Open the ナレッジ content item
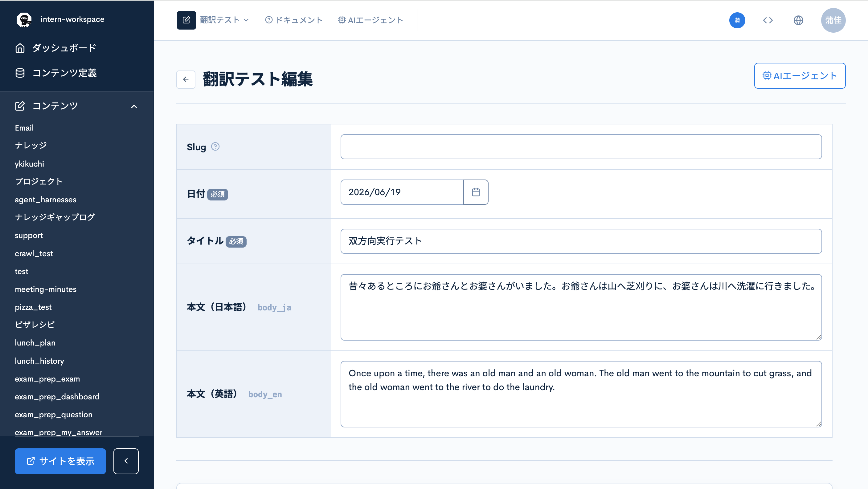Image resolution: width=868 pixels, height=489 pixels. [31, 146]
